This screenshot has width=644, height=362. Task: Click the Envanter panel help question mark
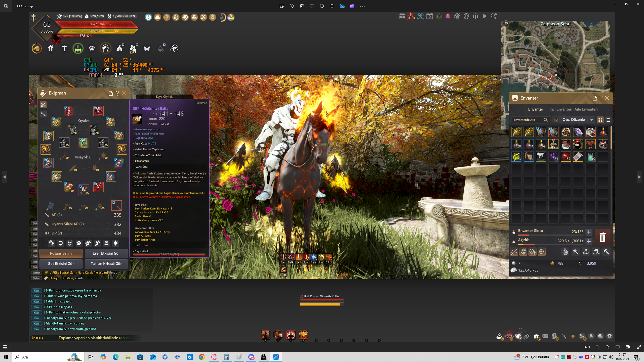tap(601, 98)
